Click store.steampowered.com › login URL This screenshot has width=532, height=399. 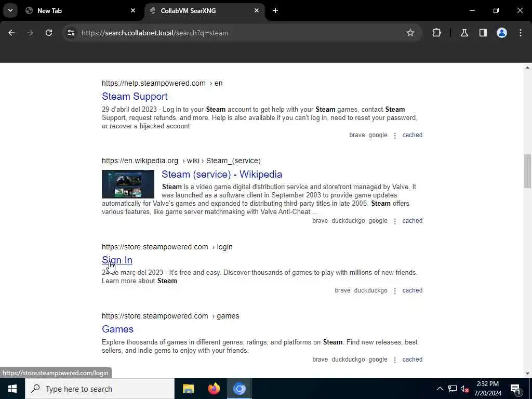[167, 247]
